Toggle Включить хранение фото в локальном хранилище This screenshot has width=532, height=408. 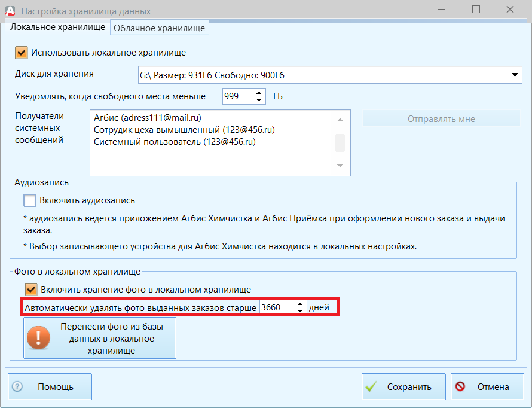[31, 290]
